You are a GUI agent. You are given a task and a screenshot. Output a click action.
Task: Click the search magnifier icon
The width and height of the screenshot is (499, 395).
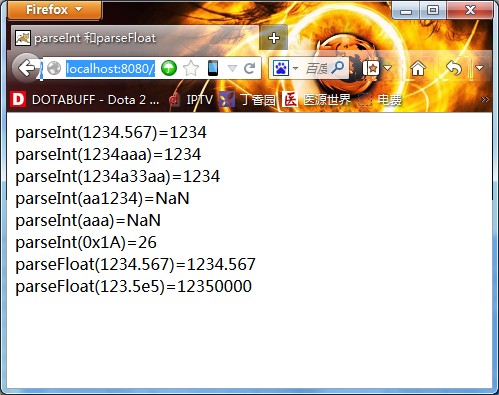[338, 67]
